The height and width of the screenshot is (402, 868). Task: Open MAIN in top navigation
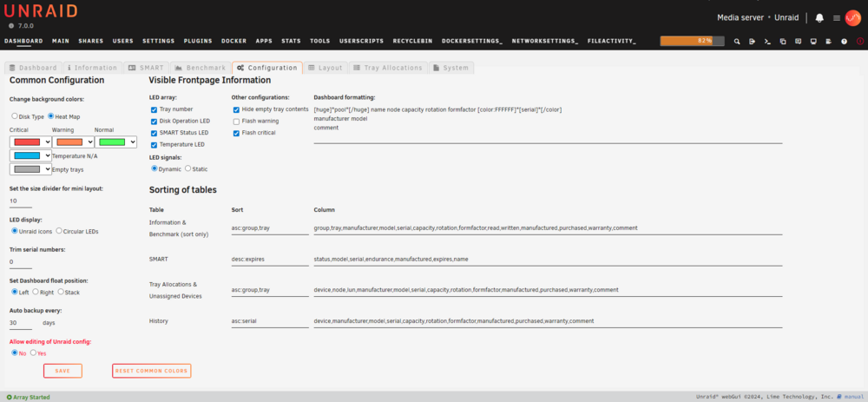[x=61, y=41]
